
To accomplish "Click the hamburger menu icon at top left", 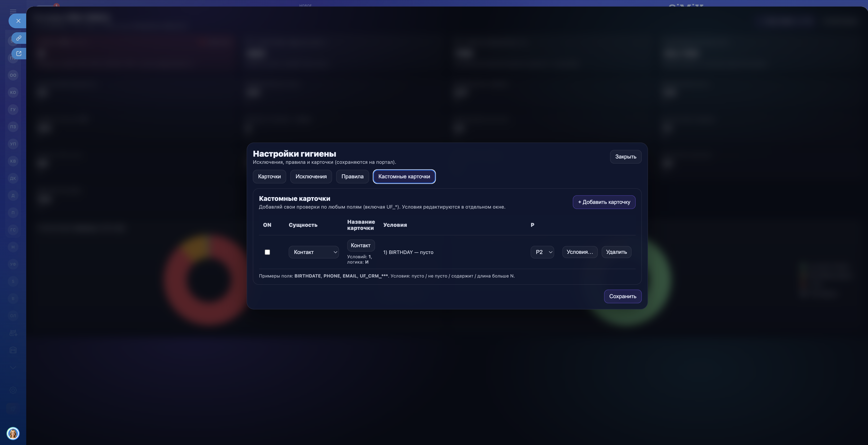I will 13,11.
